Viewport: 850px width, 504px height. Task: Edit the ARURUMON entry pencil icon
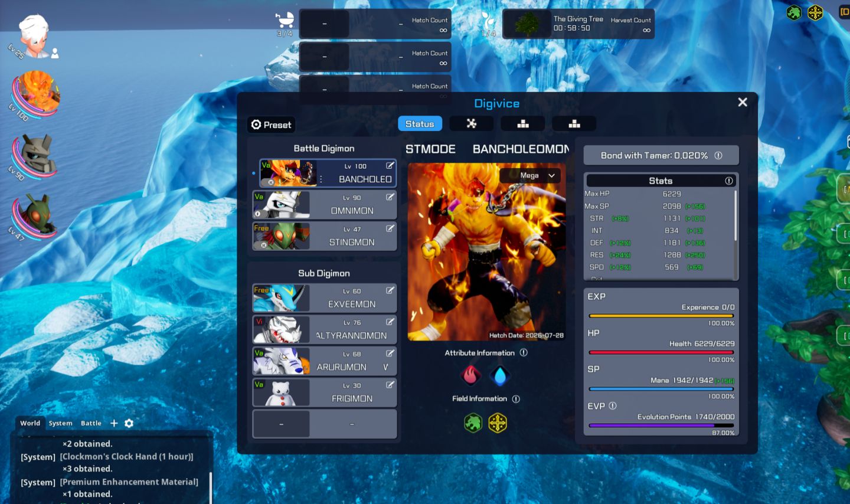(390, 353)
